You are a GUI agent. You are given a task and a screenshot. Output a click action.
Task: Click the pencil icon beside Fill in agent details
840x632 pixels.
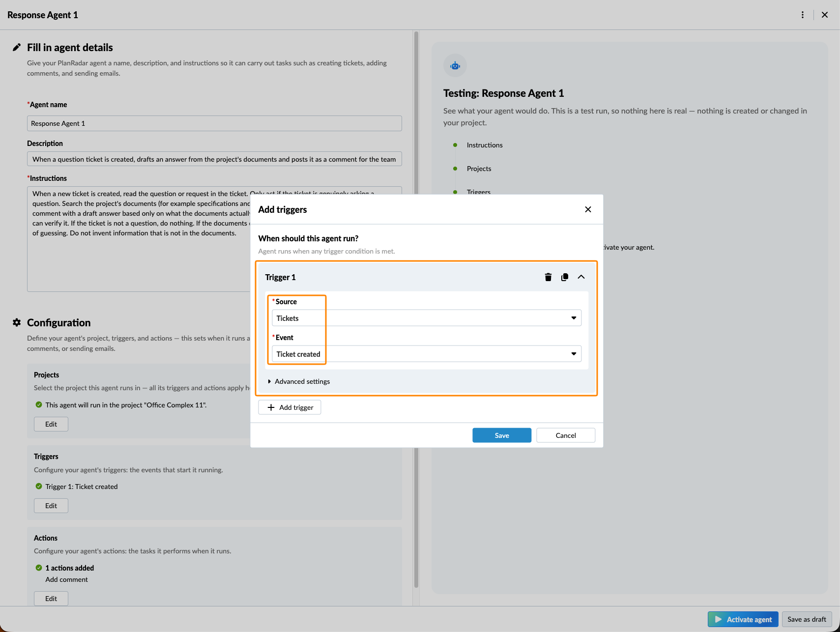click(17, 47)
